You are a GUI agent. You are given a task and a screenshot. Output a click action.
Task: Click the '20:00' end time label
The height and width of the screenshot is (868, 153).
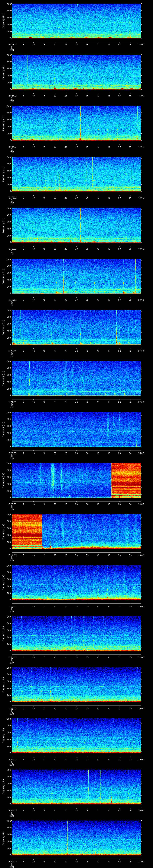(x=141, y=300)
